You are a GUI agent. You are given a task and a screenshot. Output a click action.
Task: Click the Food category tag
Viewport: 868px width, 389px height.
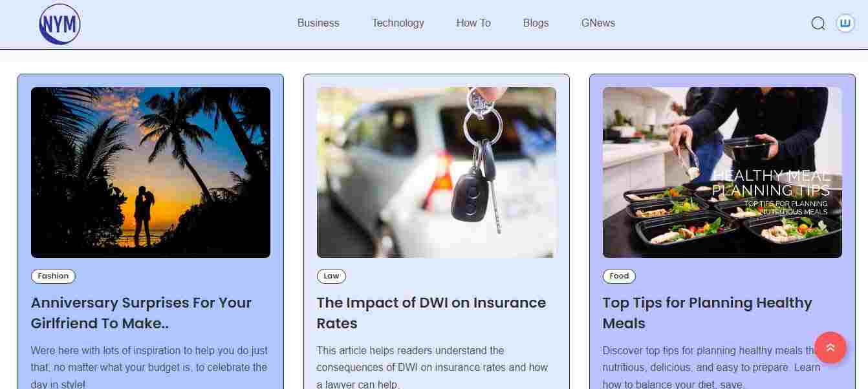pyautogui.click(x=619, y=276)
